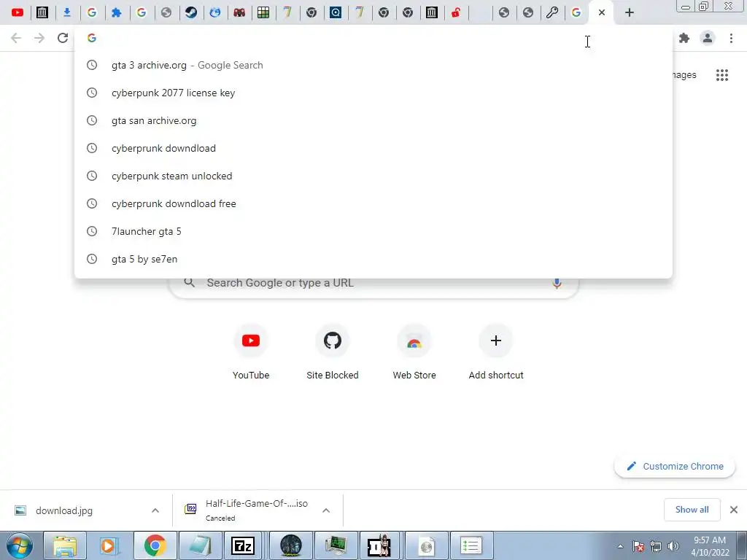This screenshot has width=747, height=560.
Task: Open Google apps grid
Action: pyautogui.click(x=721, y=75)
